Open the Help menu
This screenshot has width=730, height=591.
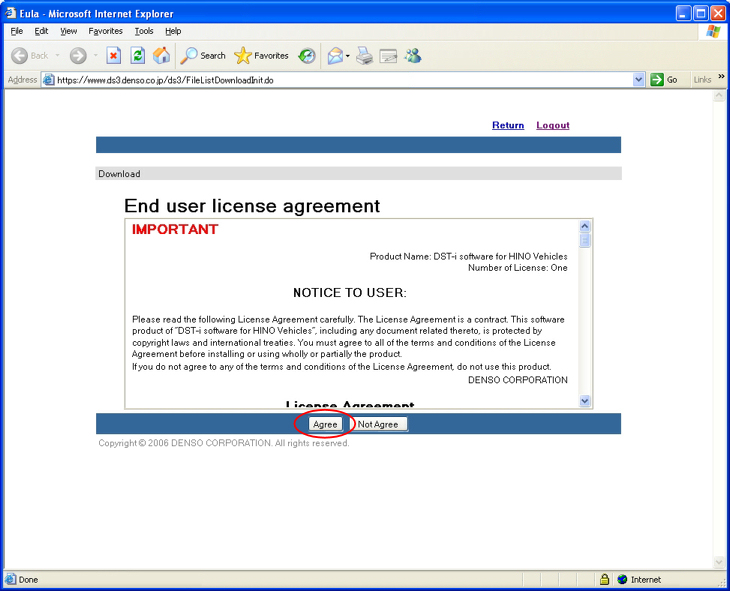coord(173,31)
